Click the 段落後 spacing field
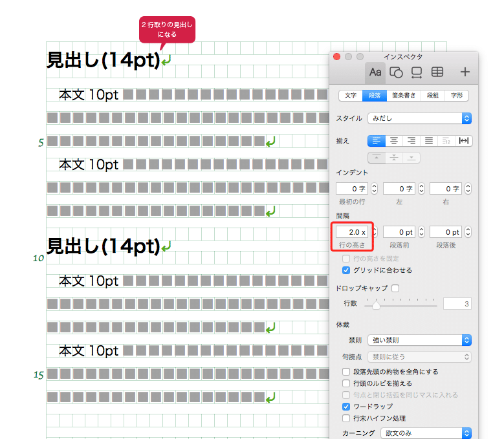 (446, 232)
